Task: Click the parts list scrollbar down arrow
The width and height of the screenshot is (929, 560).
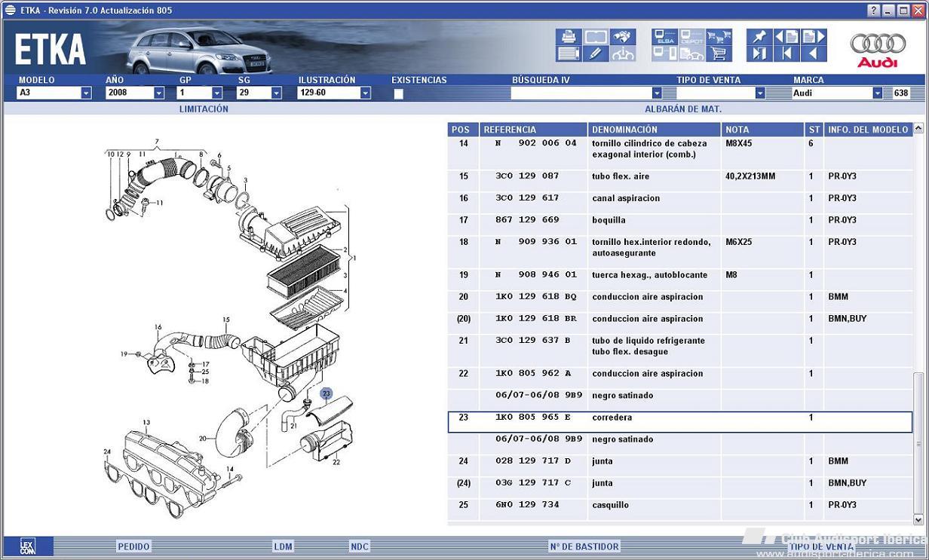Action: (918, 519)
